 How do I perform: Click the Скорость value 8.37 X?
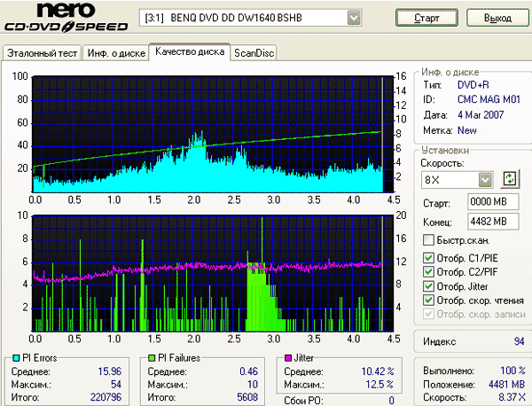[x=512, y=397]
